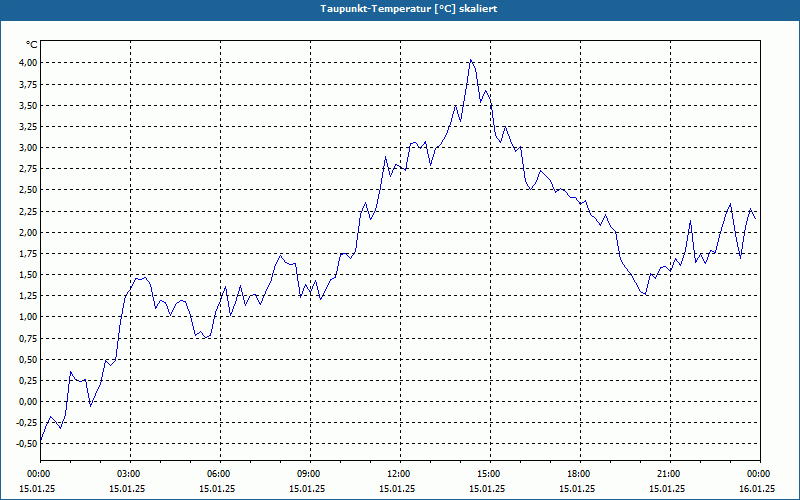Screen dimensions: 800x500
Task: Click the 1,75 y-axis label
Action: 29,254
